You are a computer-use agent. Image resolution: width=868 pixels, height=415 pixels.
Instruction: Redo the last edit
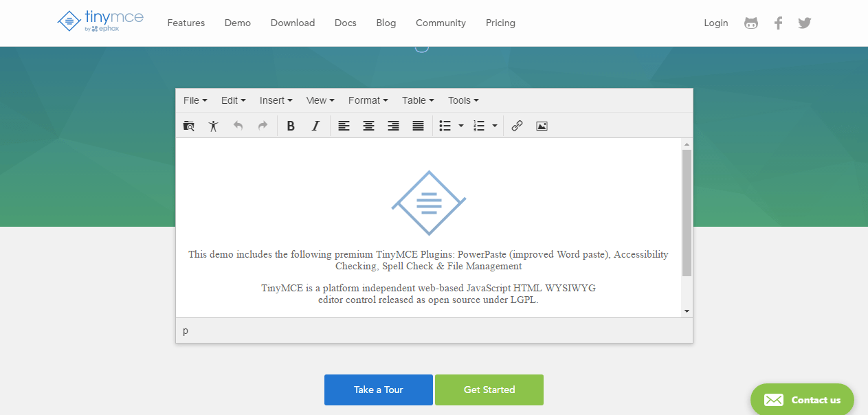(263, 126)
